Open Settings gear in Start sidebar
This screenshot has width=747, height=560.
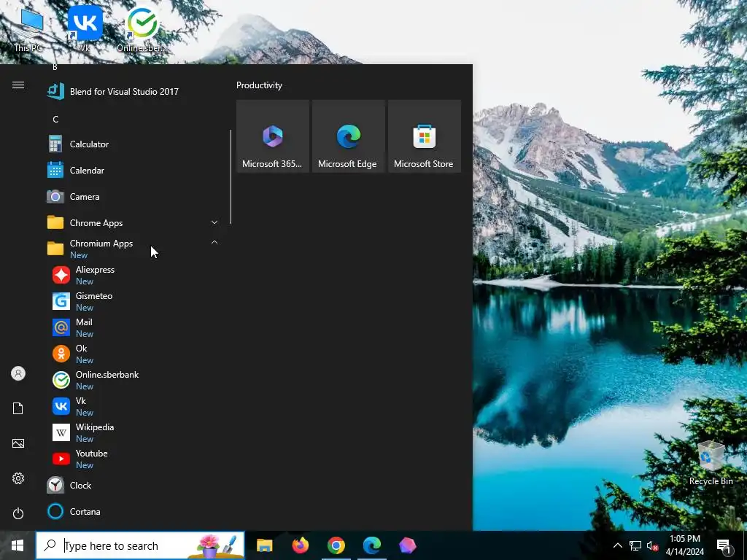tap(18, 478)
